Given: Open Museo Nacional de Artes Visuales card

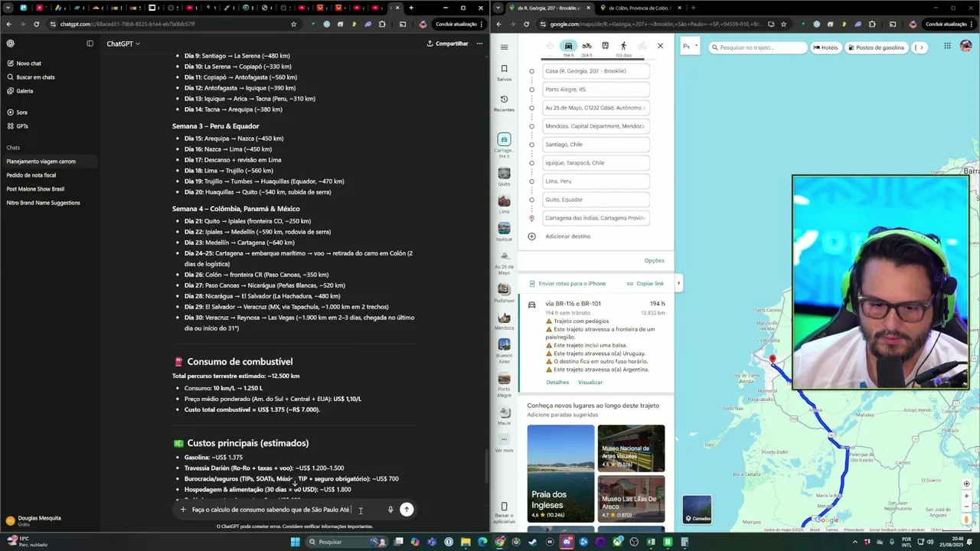Looking at the screenshot, I should (631, 448).
